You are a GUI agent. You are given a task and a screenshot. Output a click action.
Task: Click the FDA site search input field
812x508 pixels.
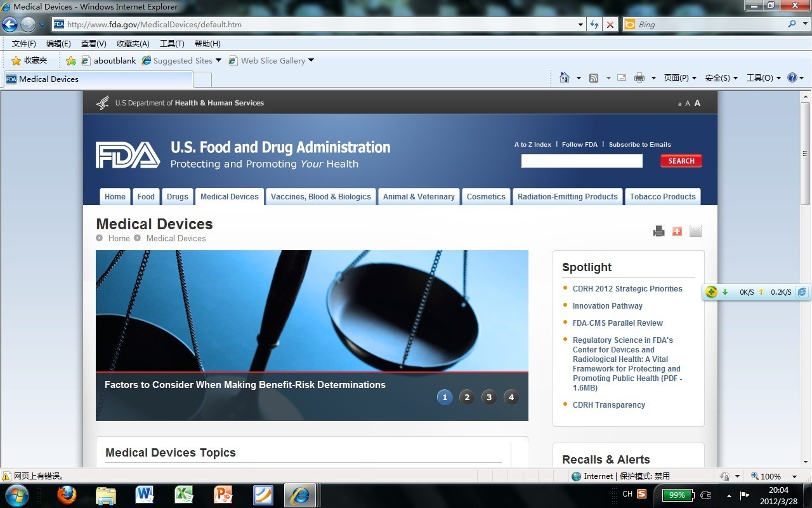pos(582,161)
